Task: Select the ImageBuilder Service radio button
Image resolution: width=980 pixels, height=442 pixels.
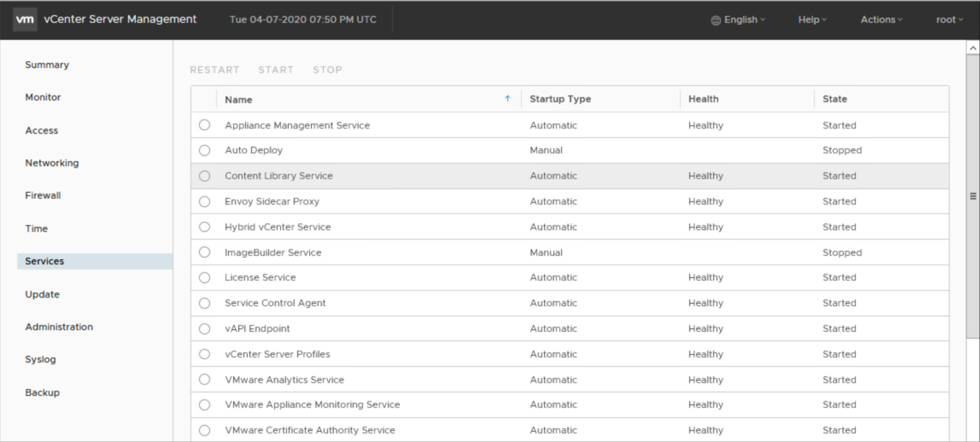Action: 205,252
